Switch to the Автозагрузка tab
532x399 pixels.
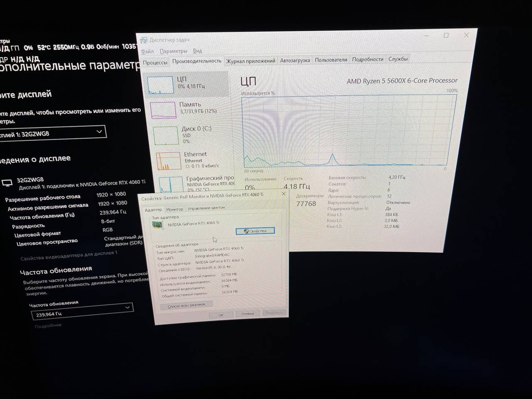tap(295, 60)
